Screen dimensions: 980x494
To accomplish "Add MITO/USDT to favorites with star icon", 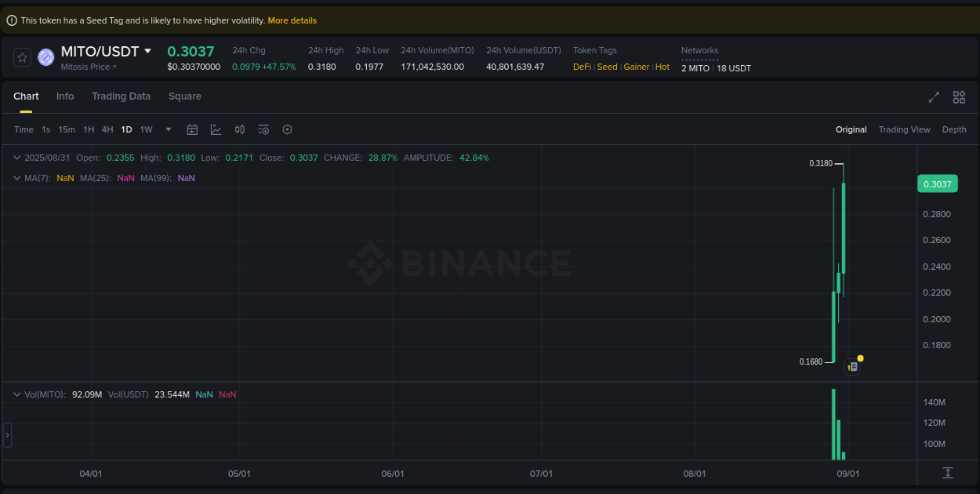I will pos(21,56).
